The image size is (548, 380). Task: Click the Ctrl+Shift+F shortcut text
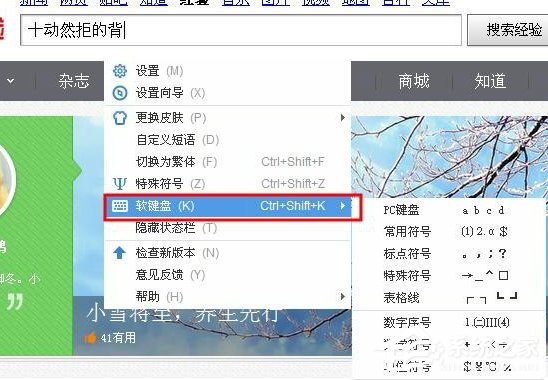(293, 162)
